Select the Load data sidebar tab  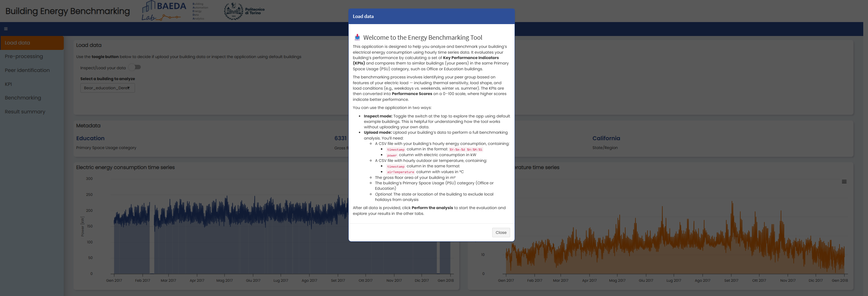32,43
